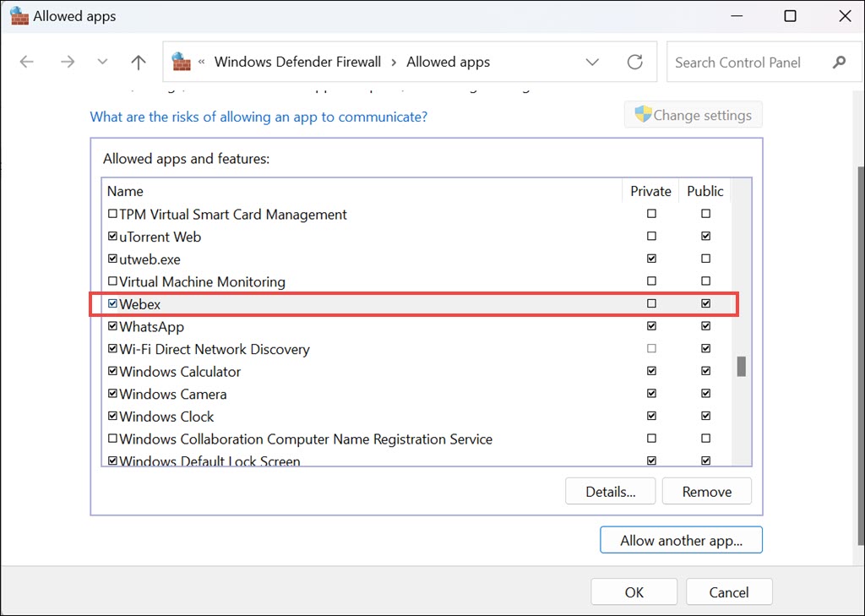
Task: Click the Allow another app button
Action: tap(681, 541)
